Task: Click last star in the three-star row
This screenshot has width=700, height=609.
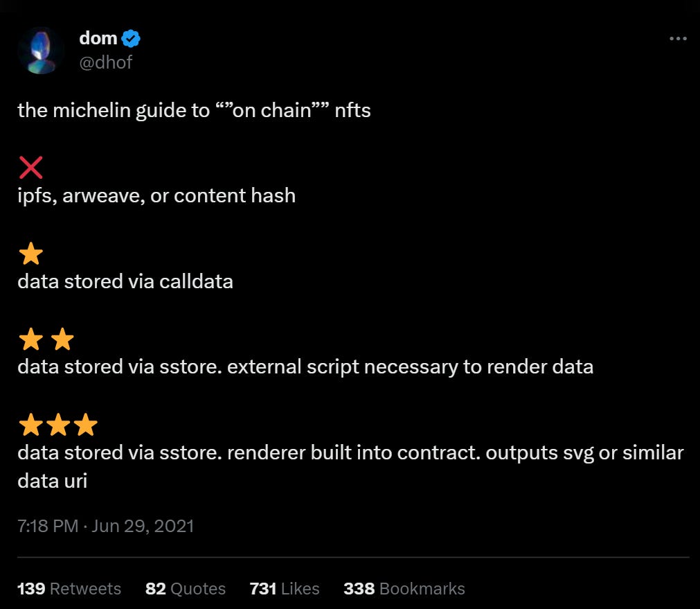Action: pos(85,425)
